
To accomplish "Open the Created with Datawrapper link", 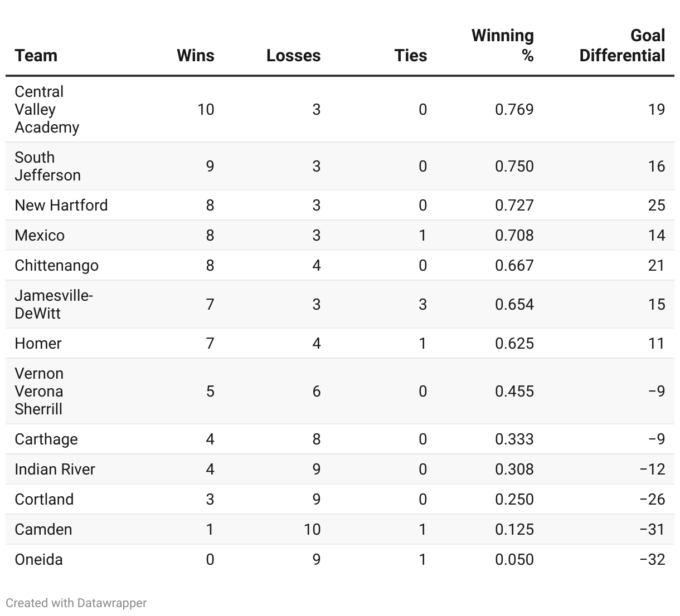I will [76, 603].
